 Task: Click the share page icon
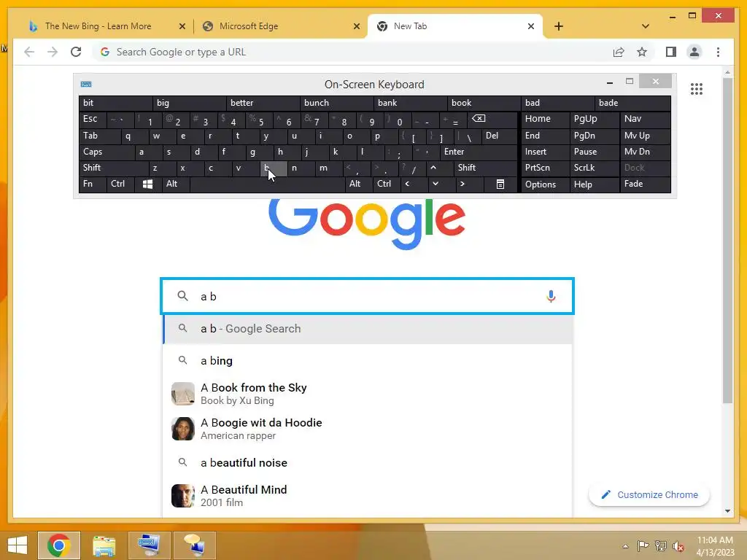click(x=619, y=52)
